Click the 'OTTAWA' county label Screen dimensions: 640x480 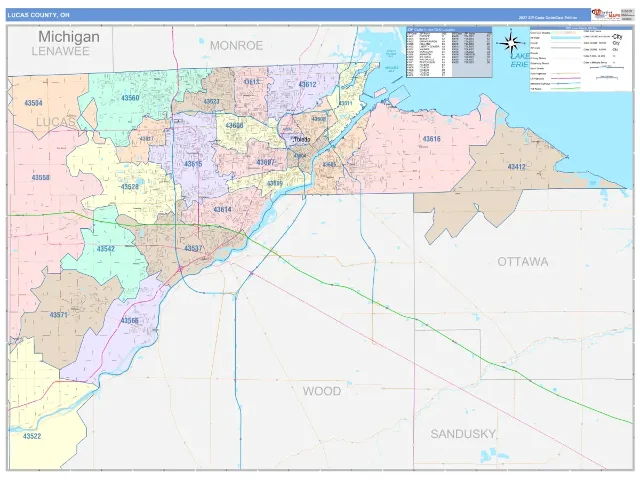(x=522, y=262)
